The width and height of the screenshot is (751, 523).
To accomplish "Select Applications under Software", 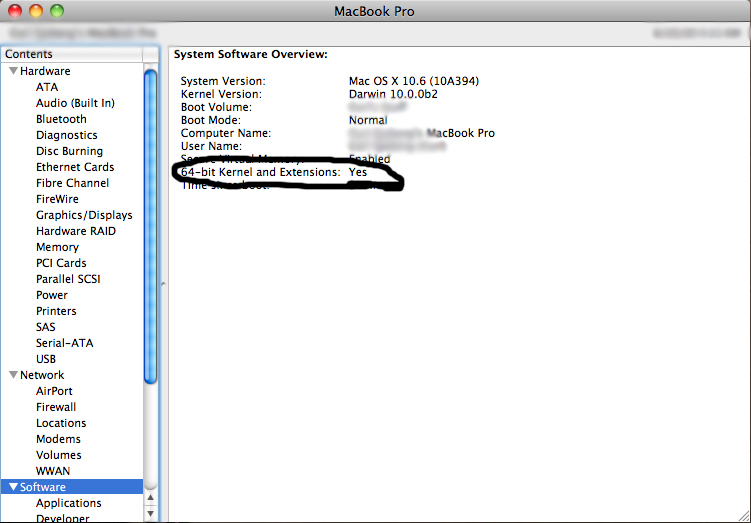I will (68, 503).
